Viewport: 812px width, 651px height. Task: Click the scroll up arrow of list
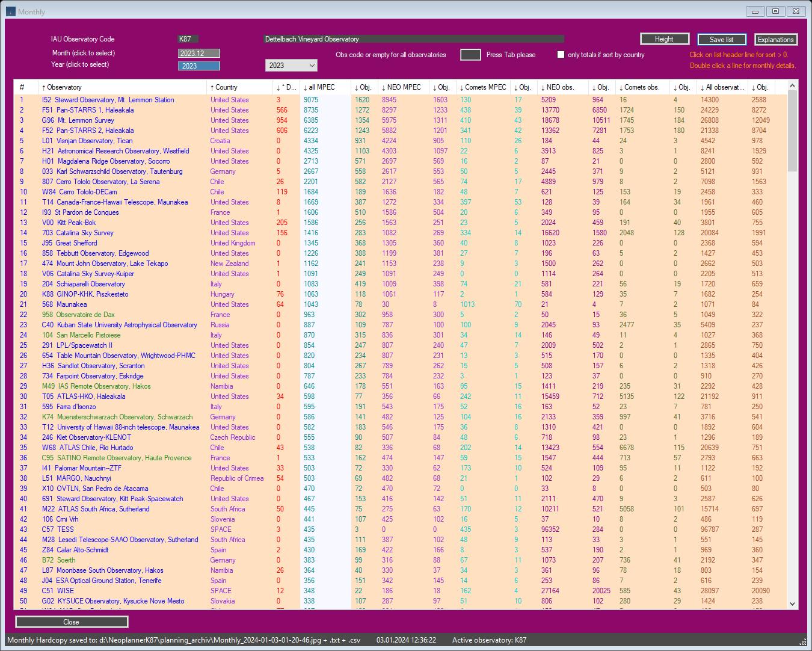tap(792, 86)
